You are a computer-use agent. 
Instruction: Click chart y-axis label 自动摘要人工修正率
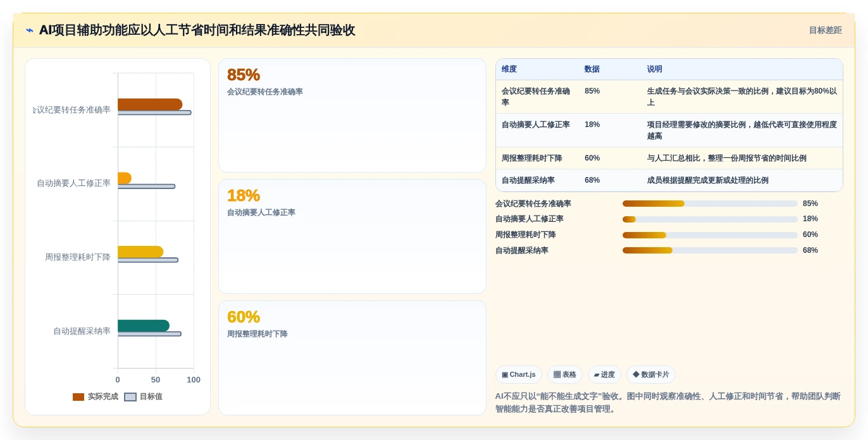(x=73, y=183)
